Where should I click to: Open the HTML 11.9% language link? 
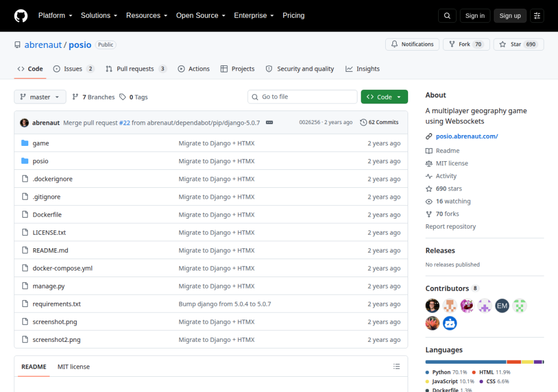(x=492, y=372)
